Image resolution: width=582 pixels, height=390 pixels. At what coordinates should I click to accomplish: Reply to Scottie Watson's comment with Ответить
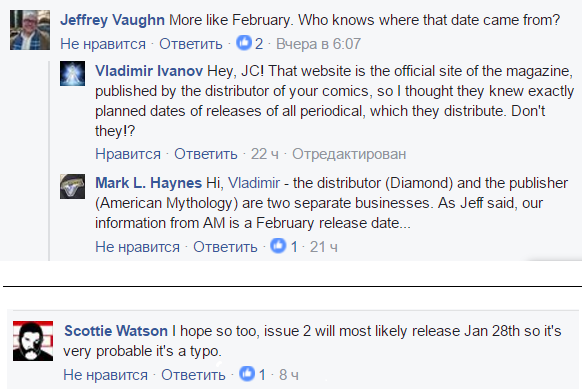[193, 374]
